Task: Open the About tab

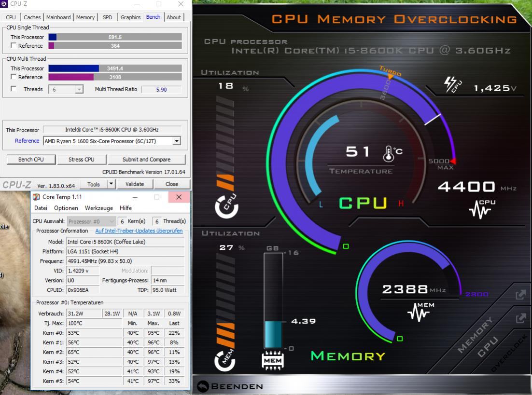Action: pyautogui.click(x=174, y=17)
